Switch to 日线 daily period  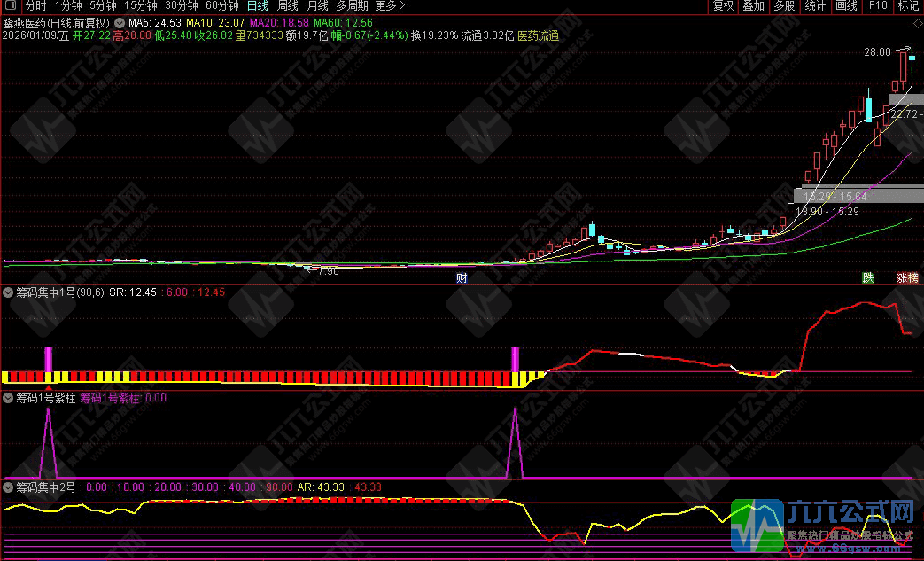(257, 5)
